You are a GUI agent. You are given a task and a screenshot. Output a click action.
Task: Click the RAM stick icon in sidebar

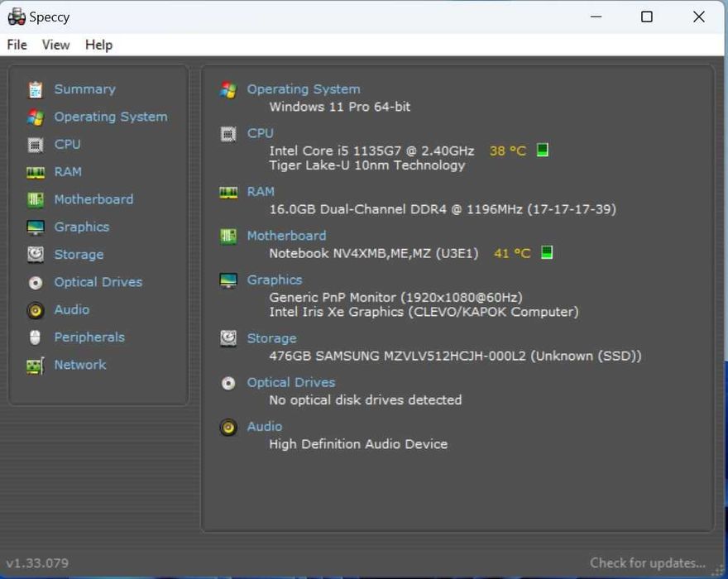pyautogui.click(x=36, y=173)
